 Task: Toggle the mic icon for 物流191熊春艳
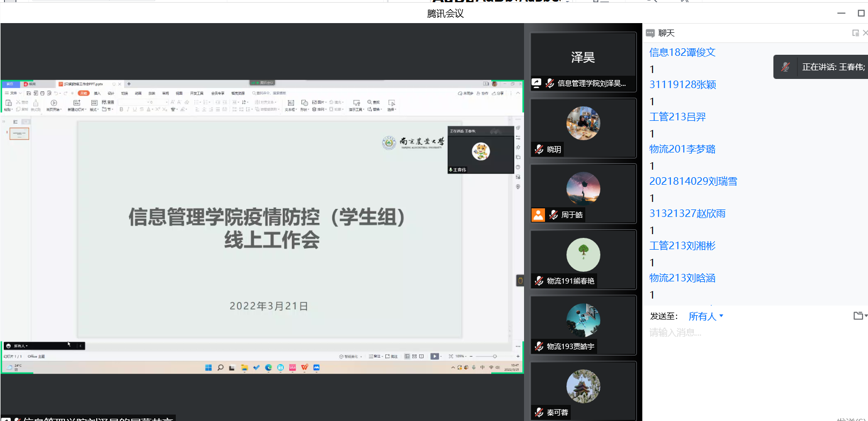(539, 281)
